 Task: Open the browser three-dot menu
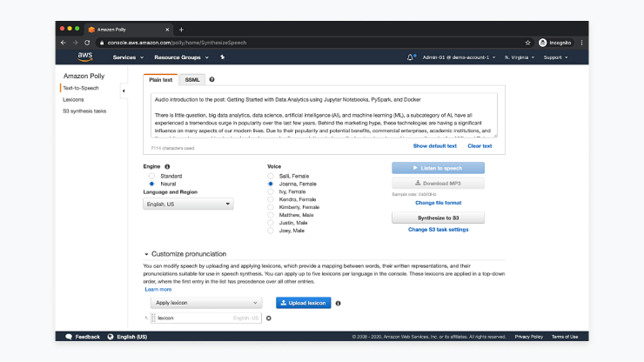(x=581, y=43)
